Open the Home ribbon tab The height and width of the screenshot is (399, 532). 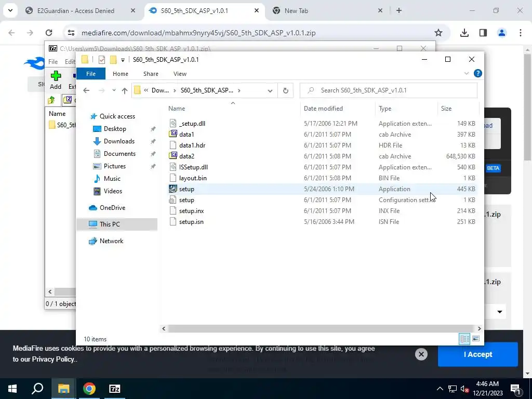tap(121, 74)
